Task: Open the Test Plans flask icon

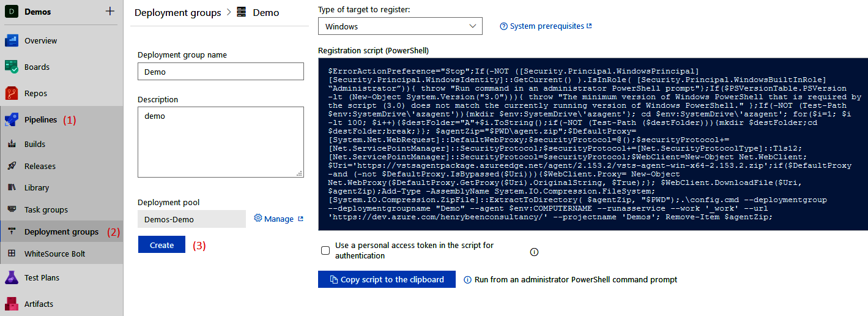Action: (12, 278)
